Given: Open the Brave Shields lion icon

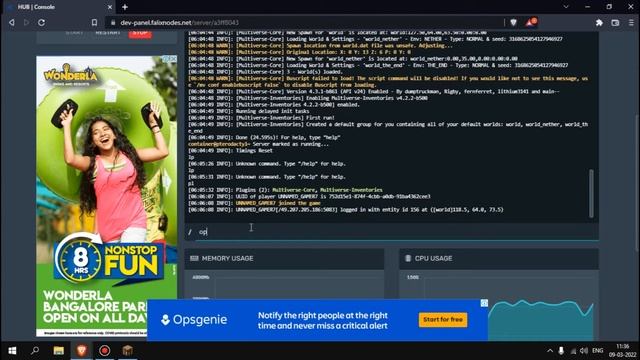Looking at the screenshot, I should pyautogui.click(x=513, y=22).
